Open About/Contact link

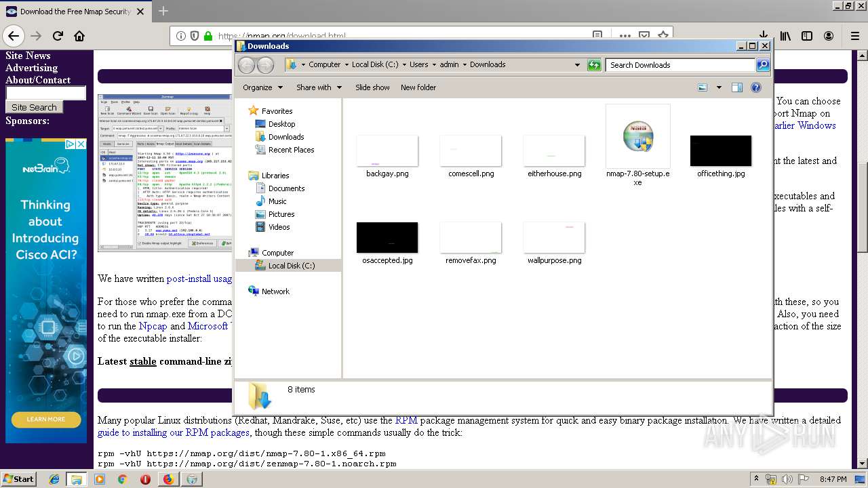pos(38,80)
